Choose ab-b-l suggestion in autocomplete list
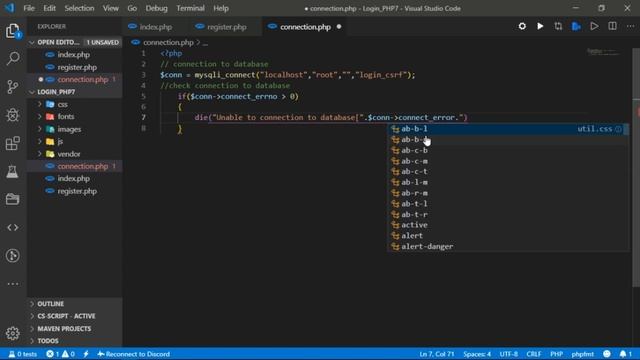The height and width of the screenshot is (360, 640). (508, 129)
